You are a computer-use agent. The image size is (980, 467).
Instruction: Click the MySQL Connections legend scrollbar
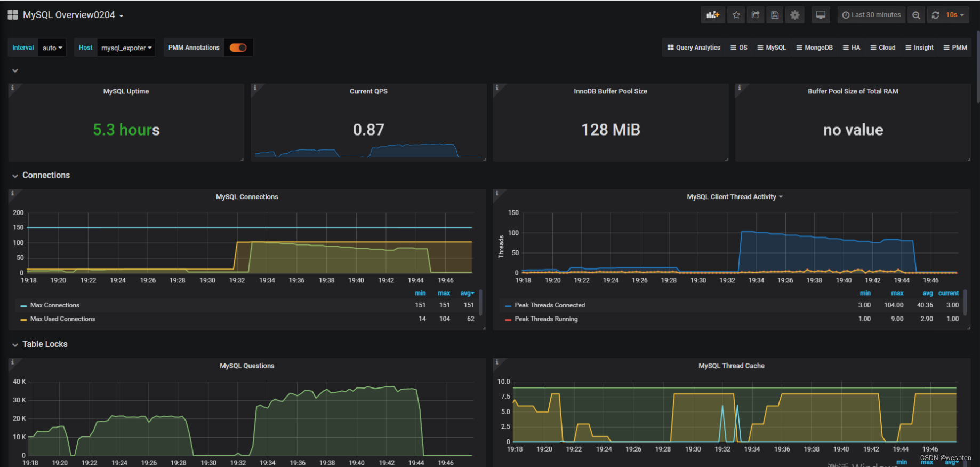(480, 303)
